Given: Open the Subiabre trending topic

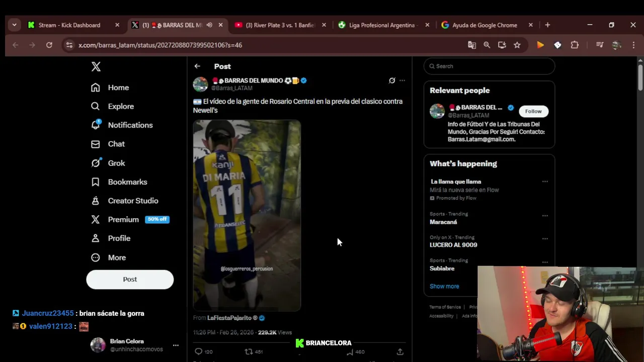Looking at the screenshot, I should pos(442,268).
